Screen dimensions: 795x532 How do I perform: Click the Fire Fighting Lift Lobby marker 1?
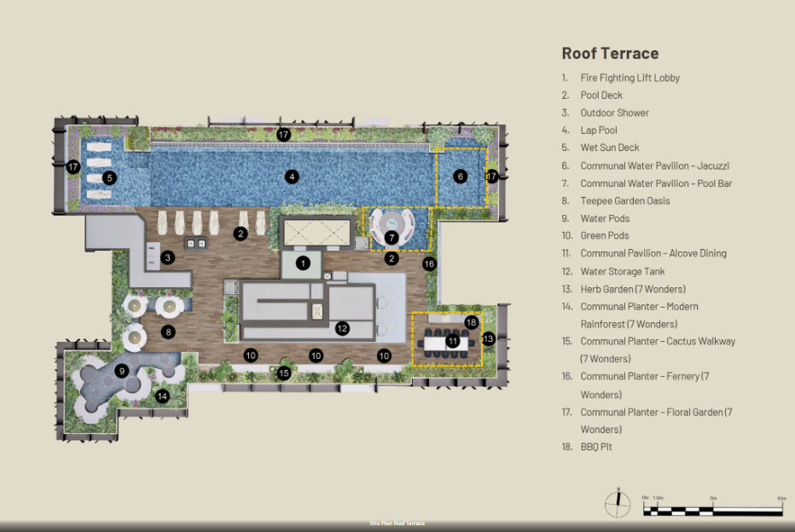pos(303,263)
